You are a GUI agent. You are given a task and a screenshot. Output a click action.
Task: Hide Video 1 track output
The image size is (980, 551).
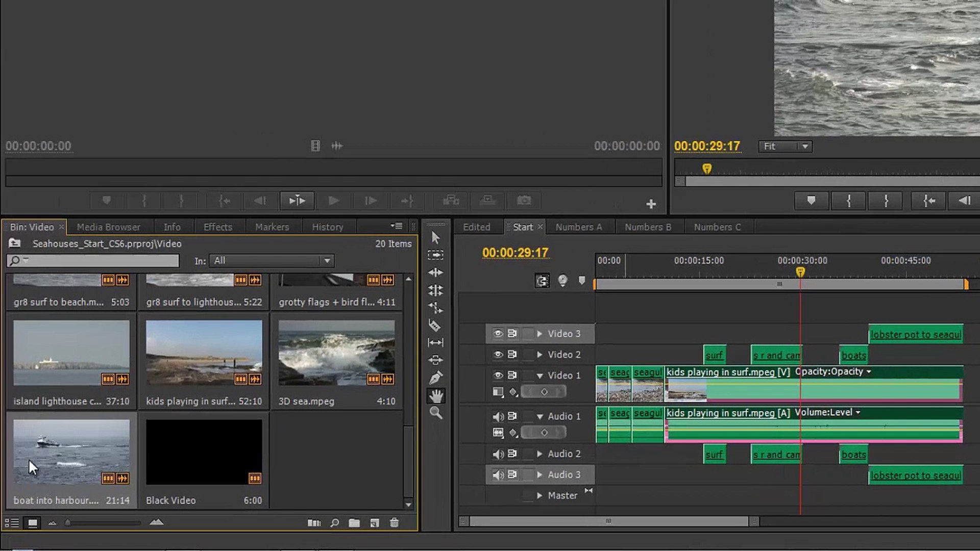pyautogui.click(x=498, y=375)
